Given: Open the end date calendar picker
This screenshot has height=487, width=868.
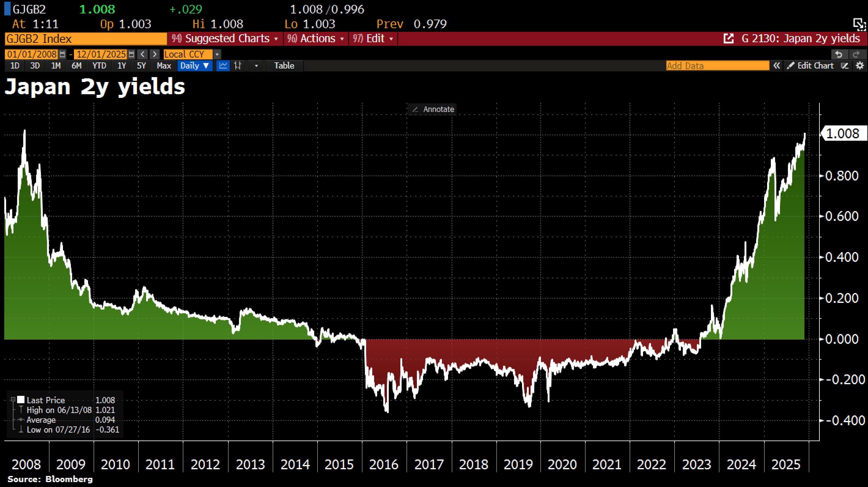Looking at the screenshot, I should coord(131,54).
